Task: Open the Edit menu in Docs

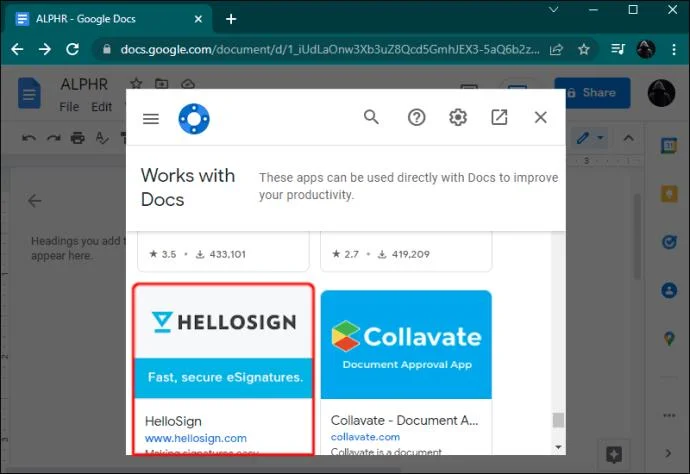Action: 101,107
